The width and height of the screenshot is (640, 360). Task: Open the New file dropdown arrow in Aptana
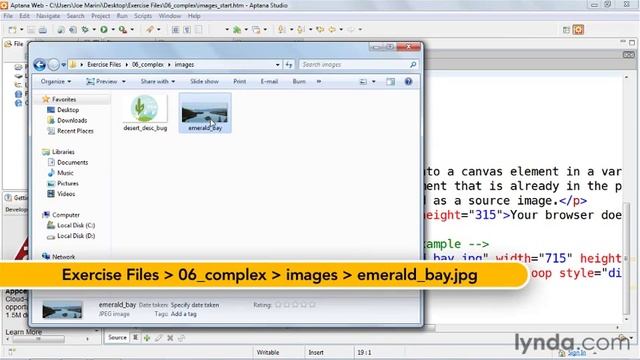point(21,29)
